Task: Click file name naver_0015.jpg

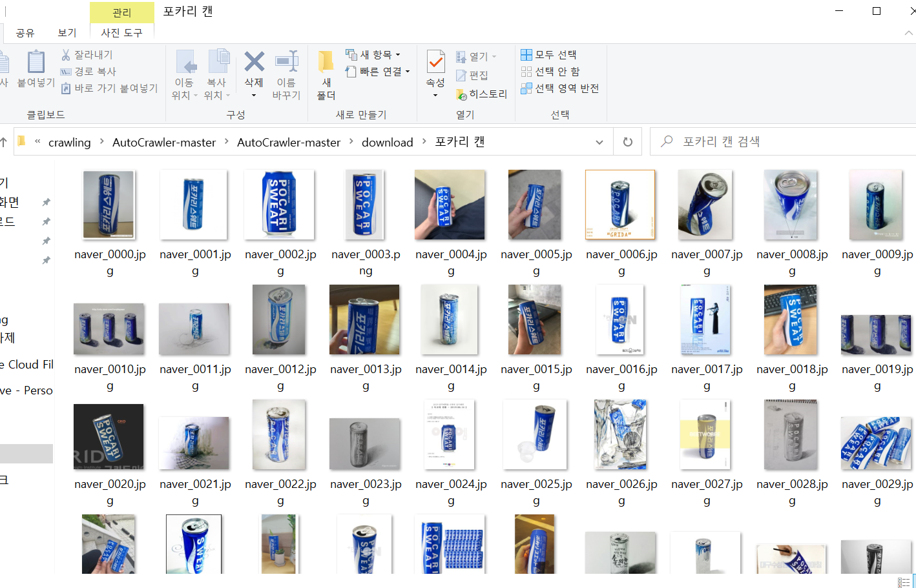Action: tap(536, 377)
